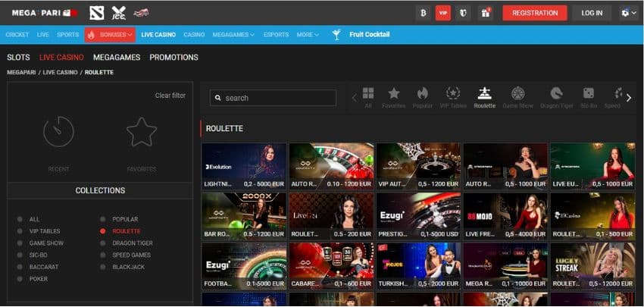Open the Evolution Lightning roulette thumbnail

[245, 166]
